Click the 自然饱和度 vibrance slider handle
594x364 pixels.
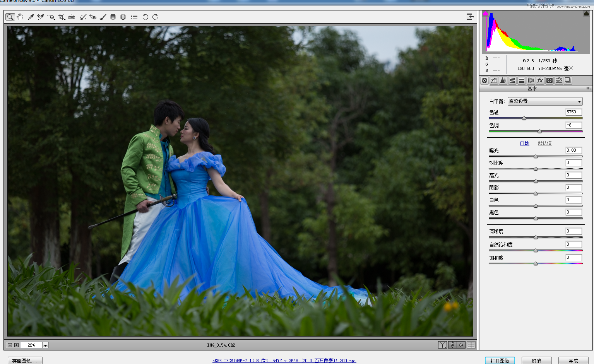(x=536, y=250)
